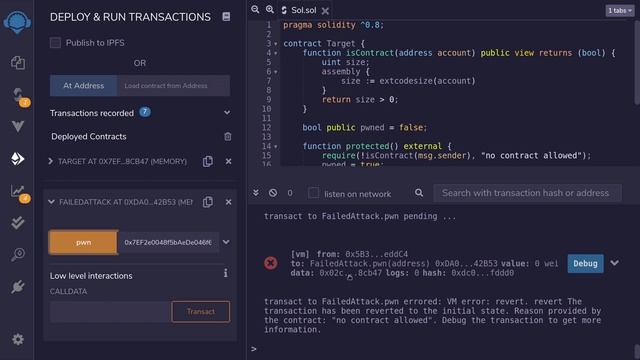
Task: Open the Remix home logo icon
Action: [x=17, y=22]
